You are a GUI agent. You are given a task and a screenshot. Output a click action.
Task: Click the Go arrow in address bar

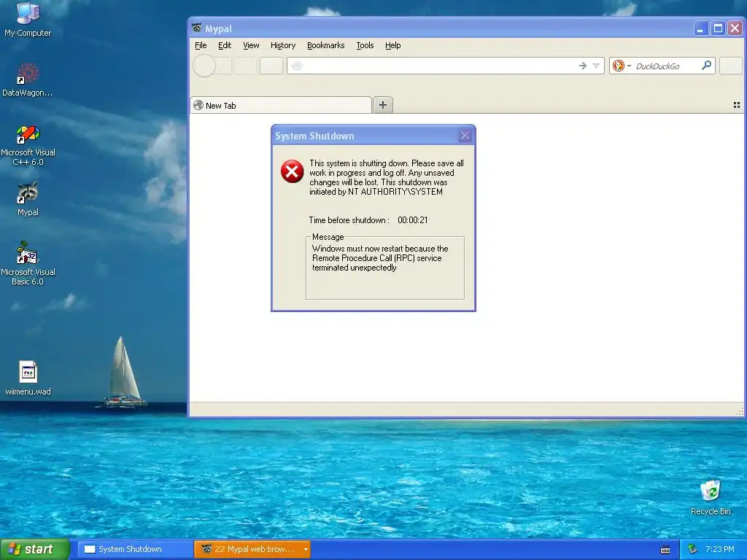(582, 66)
